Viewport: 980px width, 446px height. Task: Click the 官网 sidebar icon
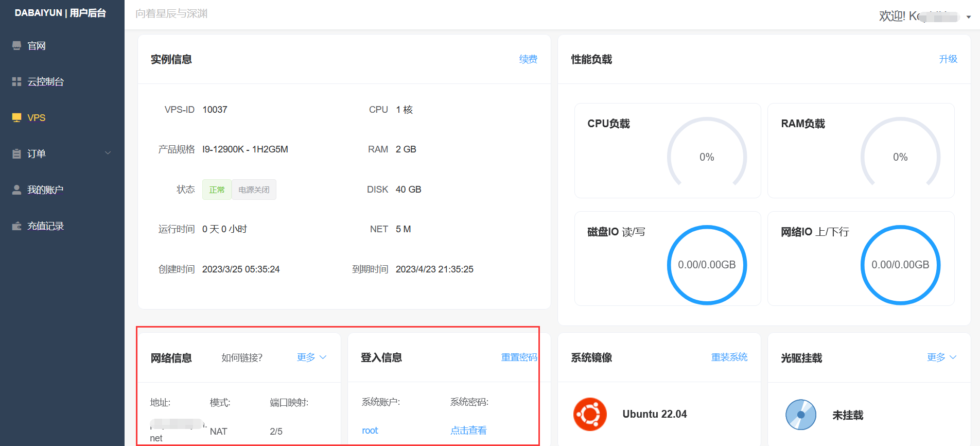[16, 46]
